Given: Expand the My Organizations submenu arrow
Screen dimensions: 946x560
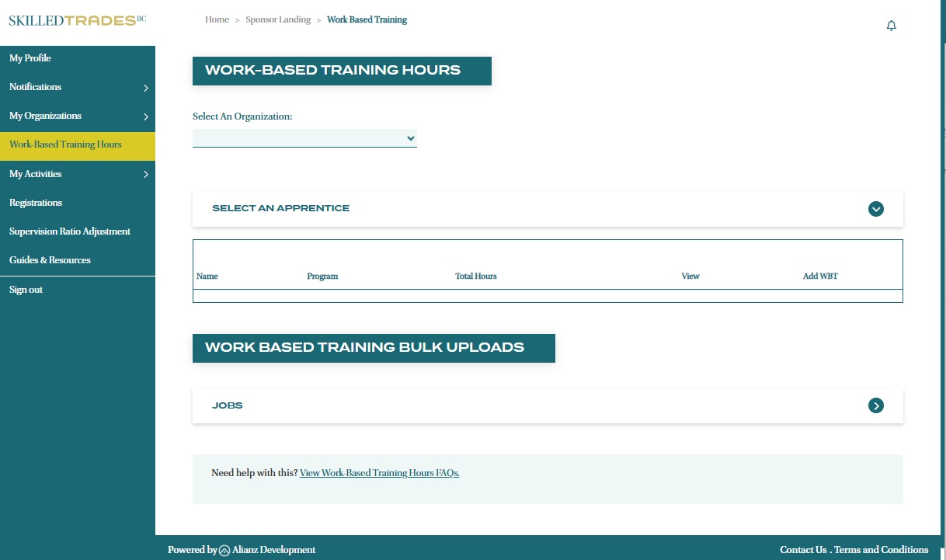Looking at the screenshot, I should click(145, 117).
